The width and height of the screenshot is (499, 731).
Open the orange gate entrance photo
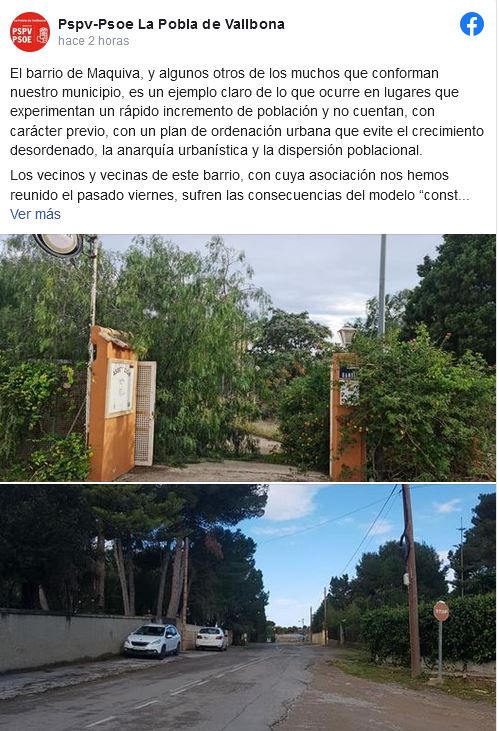[248, 358]
